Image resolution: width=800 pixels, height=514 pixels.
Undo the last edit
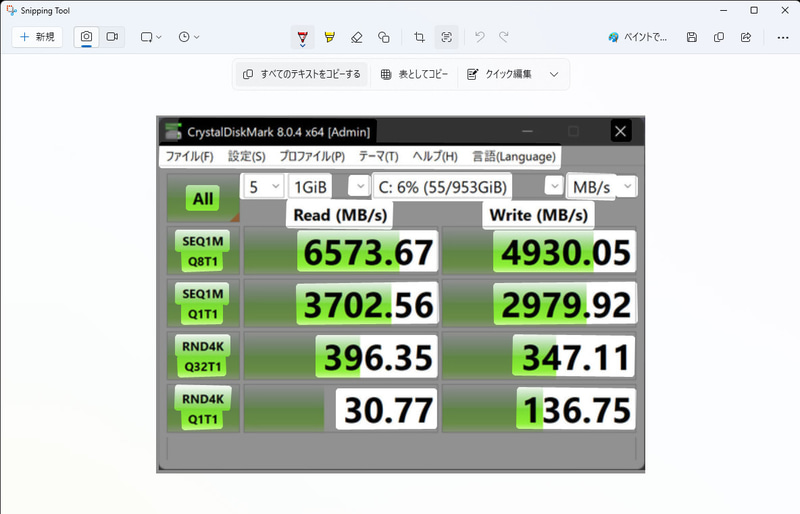(480, 37)
